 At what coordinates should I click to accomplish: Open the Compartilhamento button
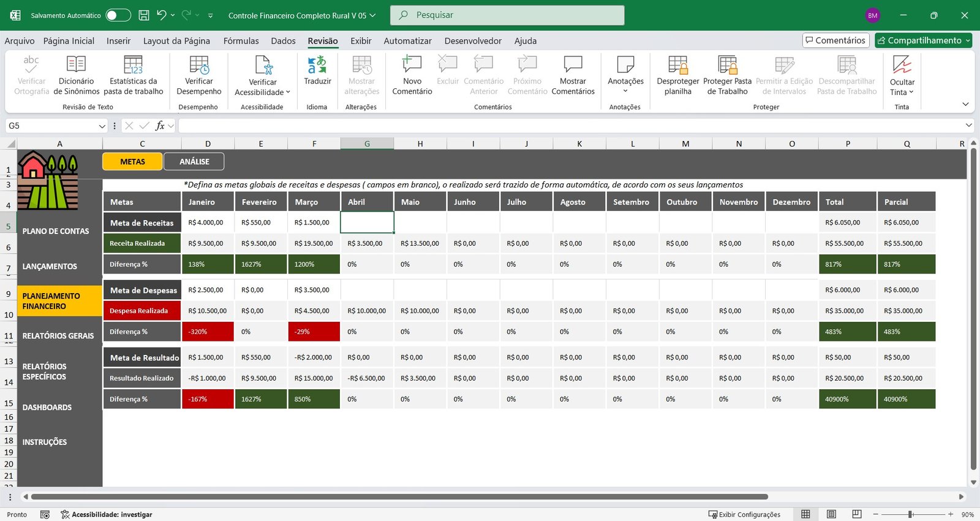[924, 40]
